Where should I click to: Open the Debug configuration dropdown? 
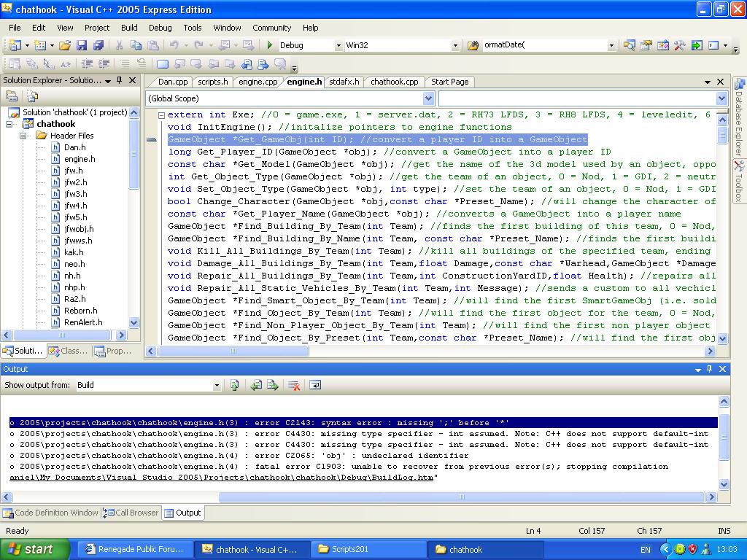(338, 45)
